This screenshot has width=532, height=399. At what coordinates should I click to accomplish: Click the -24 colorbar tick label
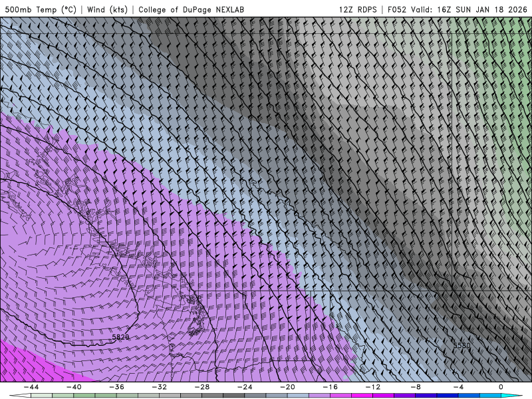[245, 387]
